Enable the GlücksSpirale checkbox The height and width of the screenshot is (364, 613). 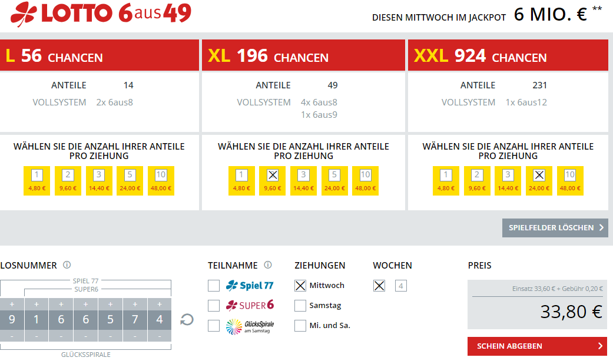click(x=213, y=325)
